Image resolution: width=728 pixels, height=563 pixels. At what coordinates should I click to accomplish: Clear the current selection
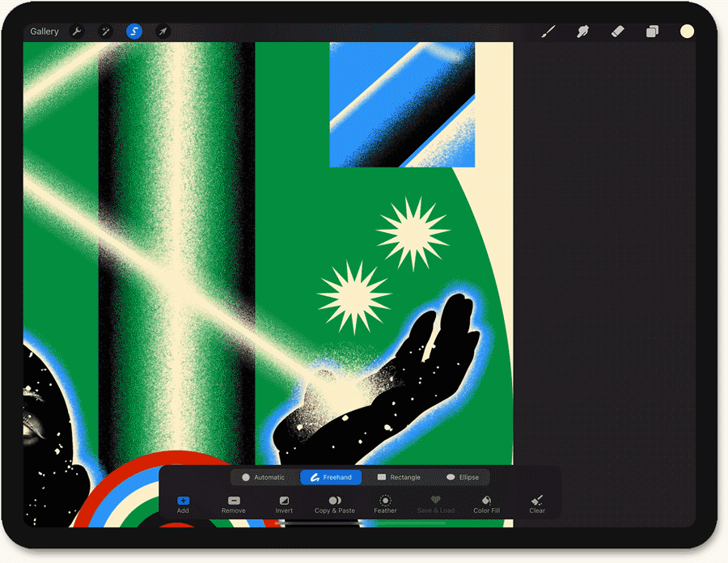click(537, 505)
